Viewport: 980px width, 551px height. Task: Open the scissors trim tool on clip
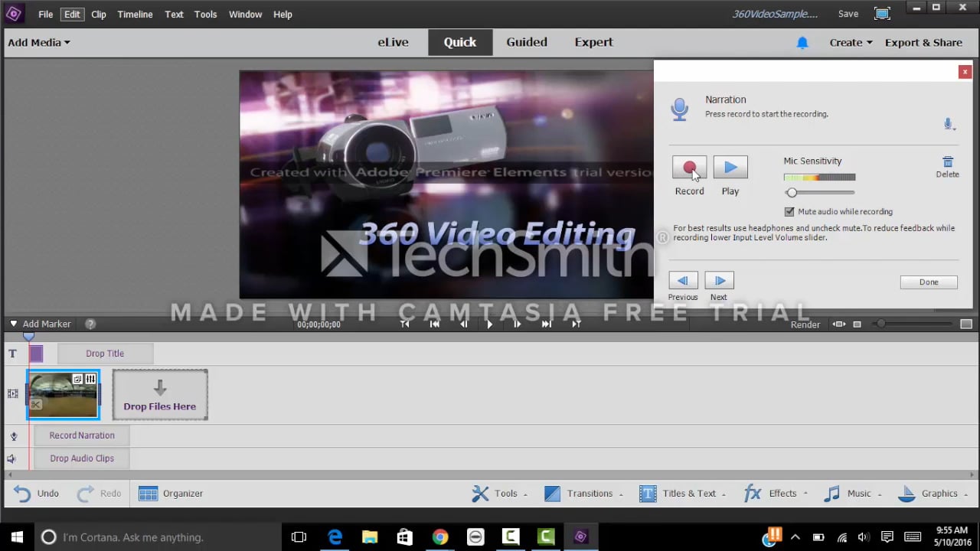pyautogui.click(x=36, y=405)
